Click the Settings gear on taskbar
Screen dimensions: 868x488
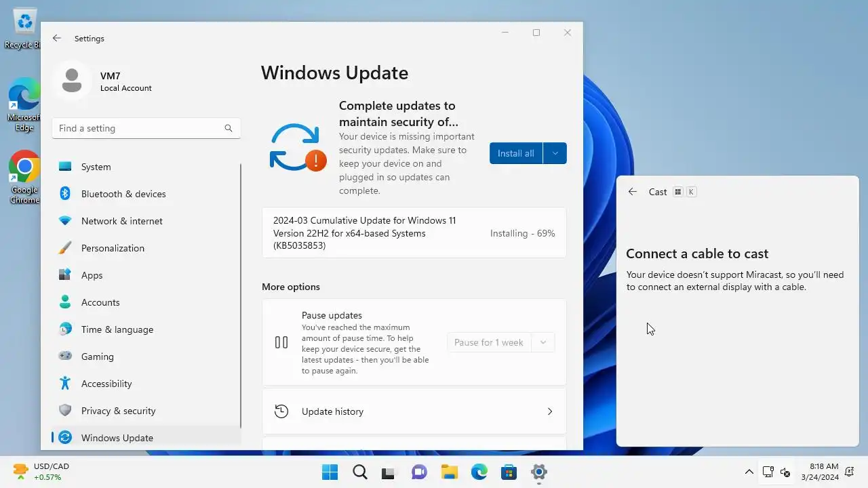[539, 472]
